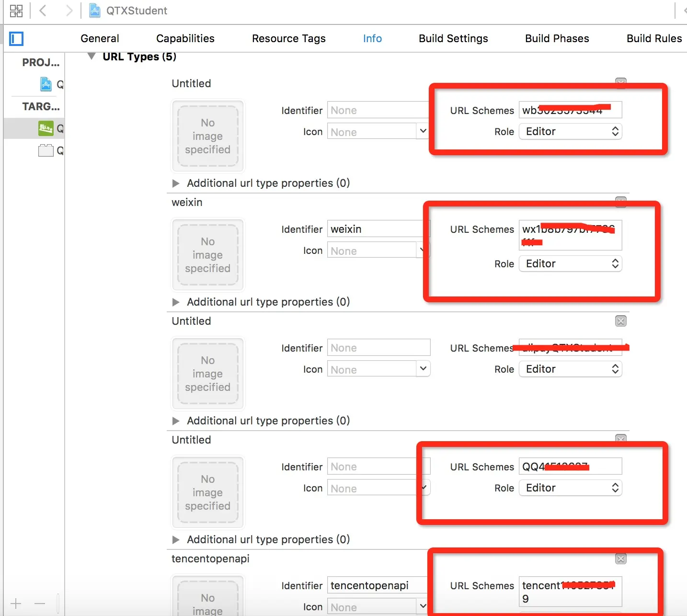Open the Build Phases tab

pyautogui.click(x=557, y=38)
